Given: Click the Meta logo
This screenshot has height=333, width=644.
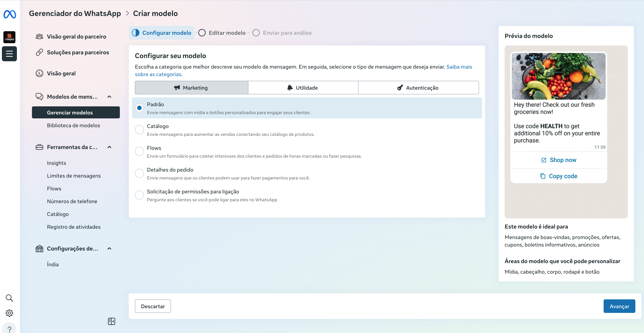Looking at the screenshot, I should [10, 14].
